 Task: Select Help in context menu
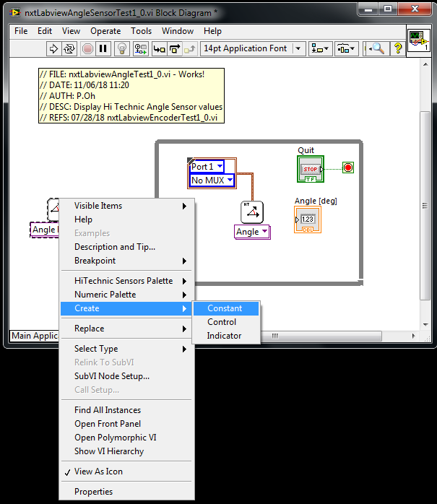[127, 220]
